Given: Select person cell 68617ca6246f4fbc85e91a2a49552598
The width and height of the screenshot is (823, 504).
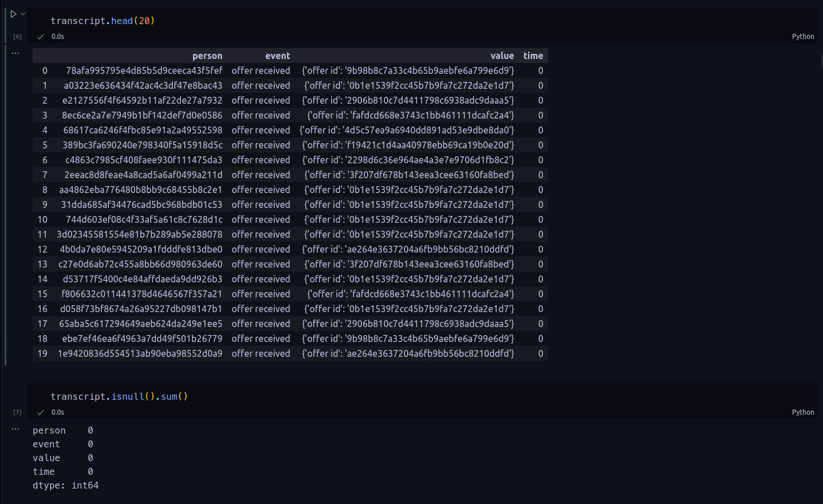Looking at the screenshot, I should pyautogui.click(x=143, y=130).
